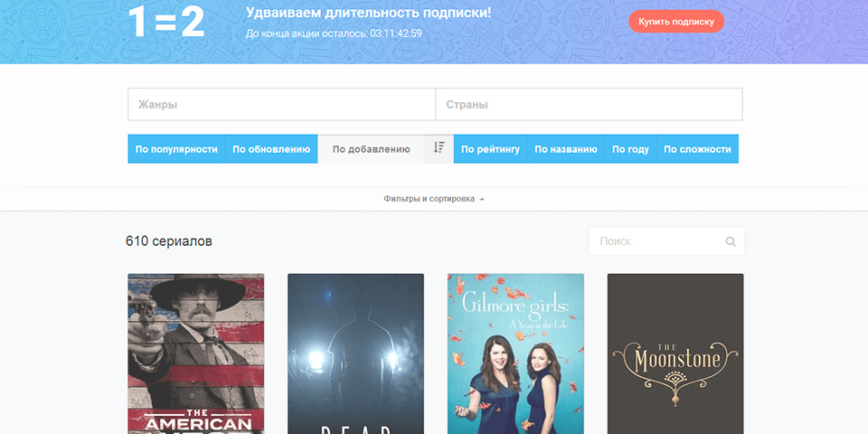Viewport: 868px width, 434px height.
Task: Select the По добавлению sort tab
Action: pos(371,149)
